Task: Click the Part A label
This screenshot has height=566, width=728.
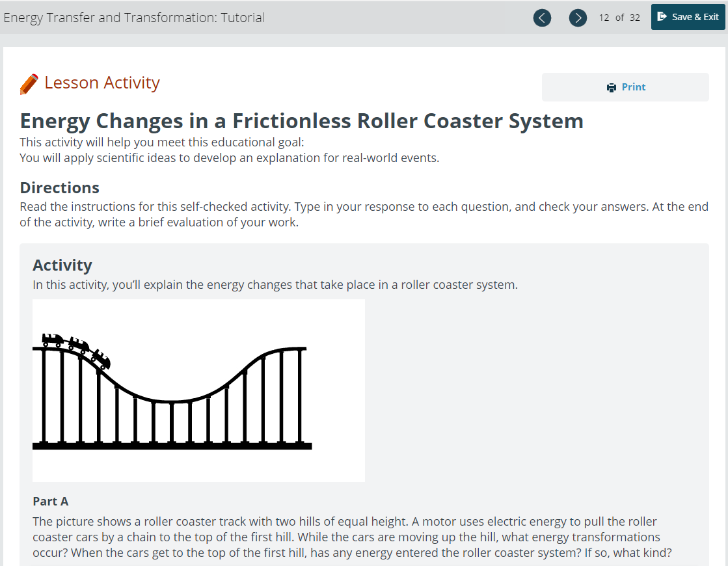Action: click(x=51, y=502)
